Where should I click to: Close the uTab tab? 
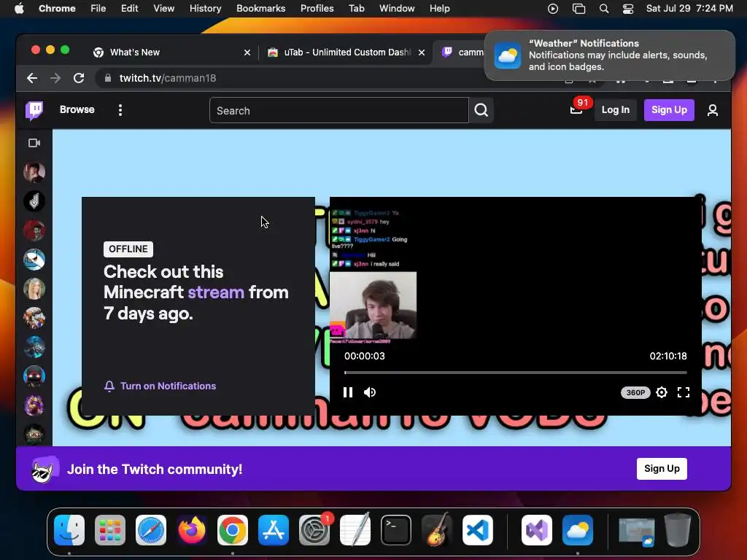(x=422, y=52)
